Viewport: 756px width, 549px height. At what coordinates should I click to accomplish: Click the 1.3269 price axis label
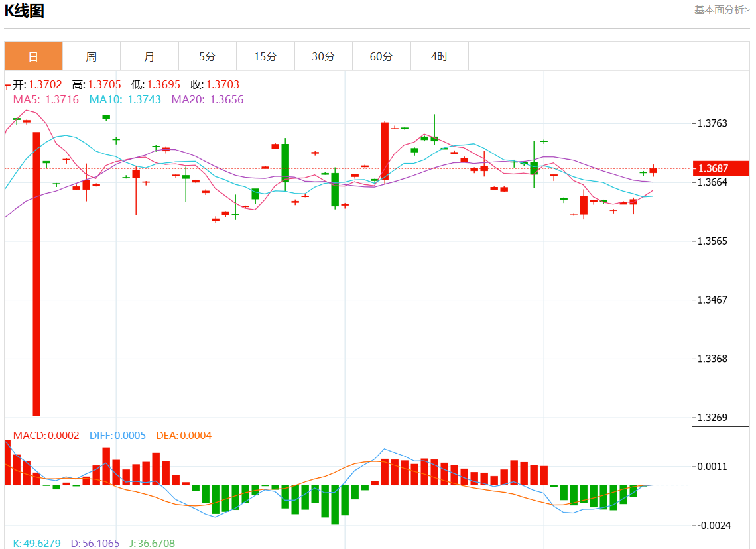coord(712,418)
